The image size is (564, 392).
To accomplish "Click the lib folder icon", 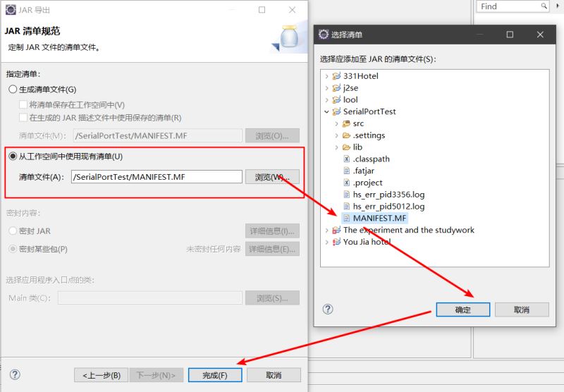I will tap(346, 147).
